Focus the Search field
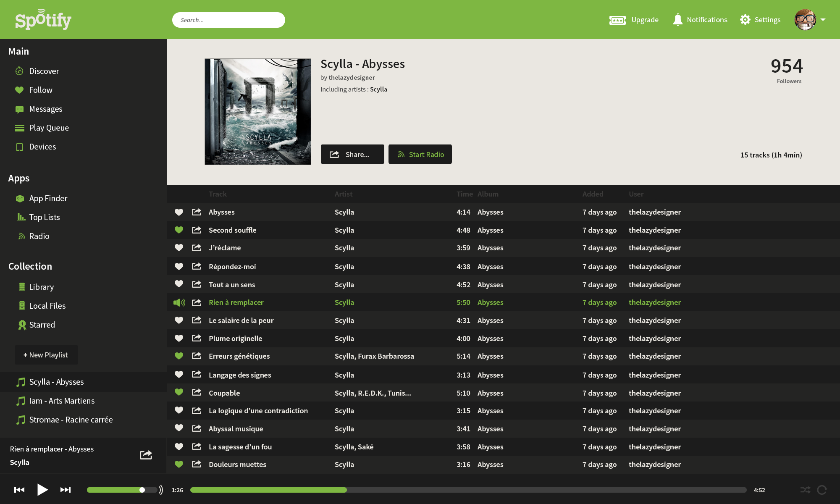Viewport: 840px width, 504px height. (228, 20)
